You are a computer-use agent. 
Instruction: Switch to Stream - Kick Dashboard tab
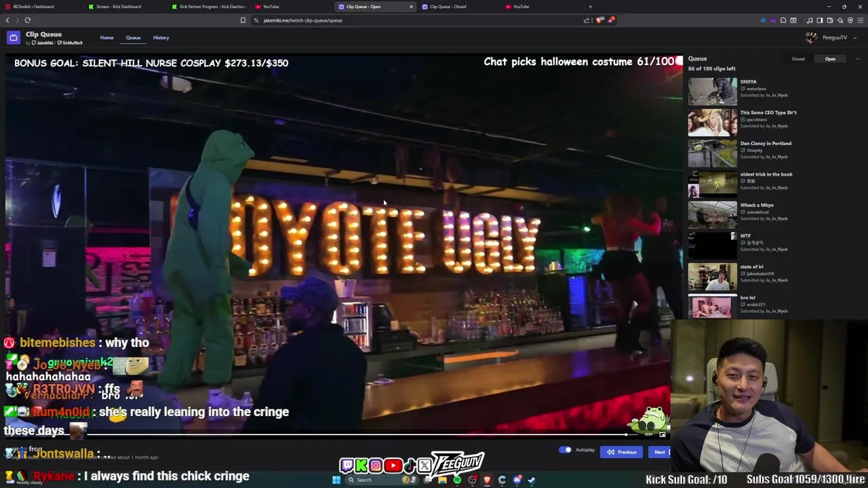tap(123, 7)
